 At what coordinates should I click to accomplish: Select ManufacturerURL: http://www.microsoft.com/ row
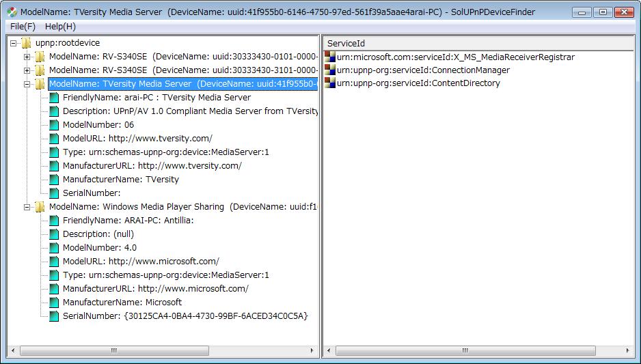click(x=155, y=289)
